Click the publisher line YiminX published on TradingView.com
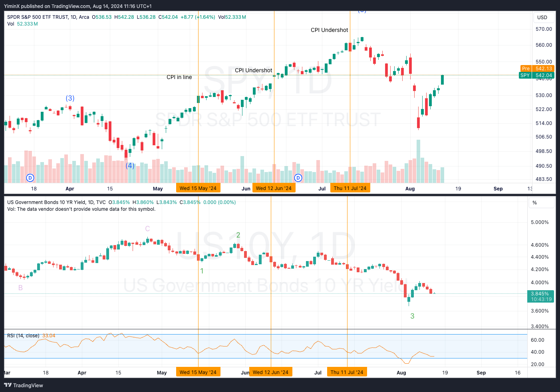 (x=77, y=6)
